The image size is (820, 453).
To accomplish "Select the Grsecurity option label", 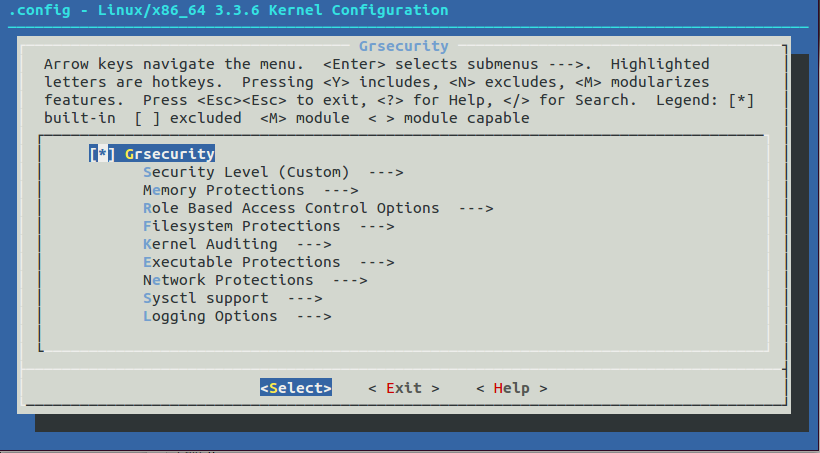I will 170,154.
